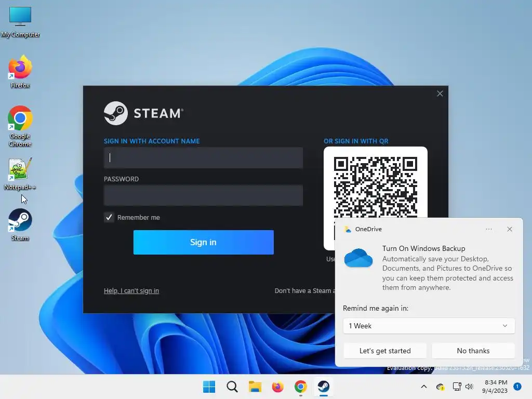The height and width of the screenshot is (399, 532).
Task: Open taskbar Search
Action: (232, 387)
